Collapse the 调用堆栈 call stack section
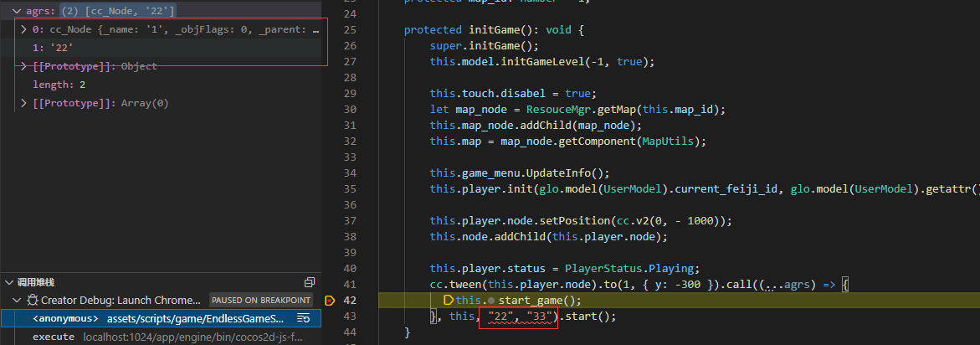 (8, 282)
